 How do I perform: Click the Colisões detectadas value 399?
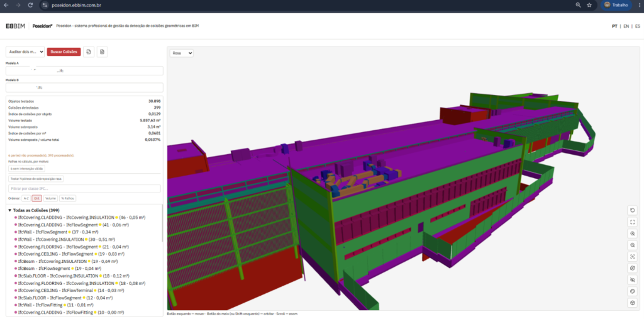(x=157, y=108)
